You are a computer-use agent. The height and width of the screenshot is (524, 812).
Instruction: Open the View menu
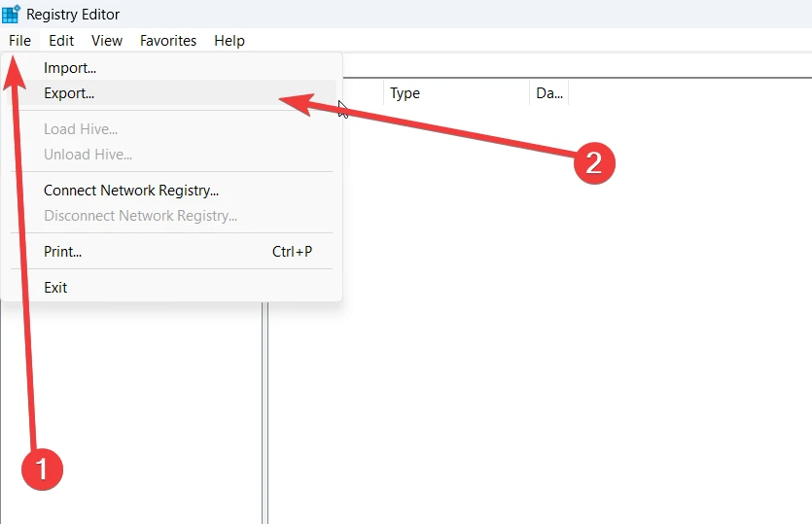[107, 41]
